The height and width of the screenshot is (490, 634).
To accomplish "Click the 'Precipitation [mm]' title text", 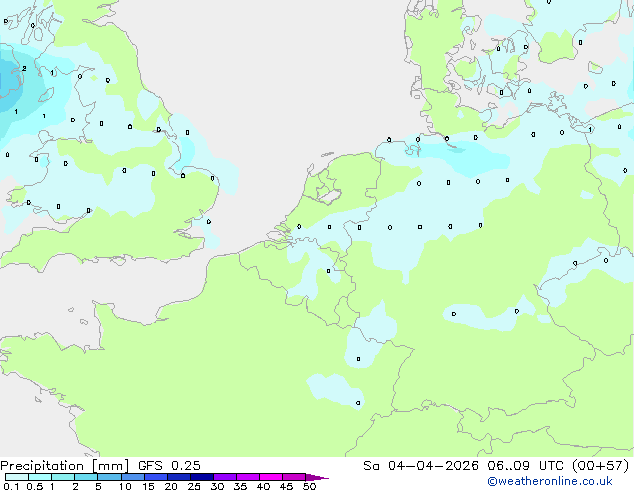I will (64, 466).
